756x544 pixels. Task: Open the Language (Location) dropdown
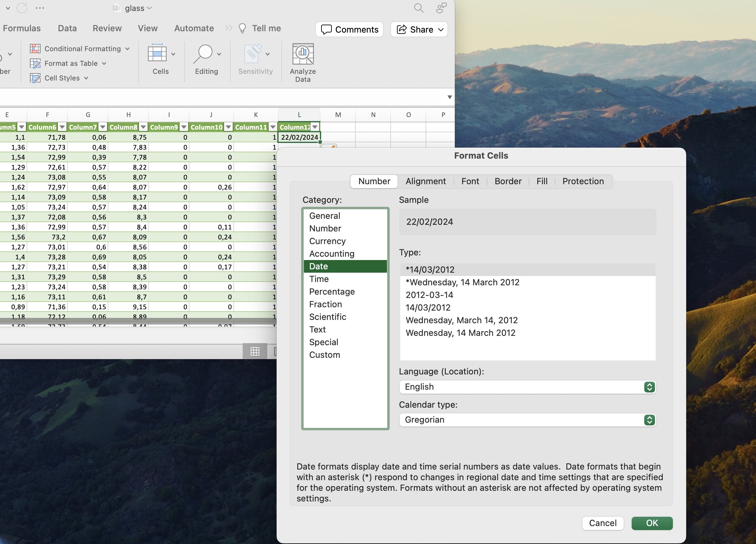click(649, 387)
